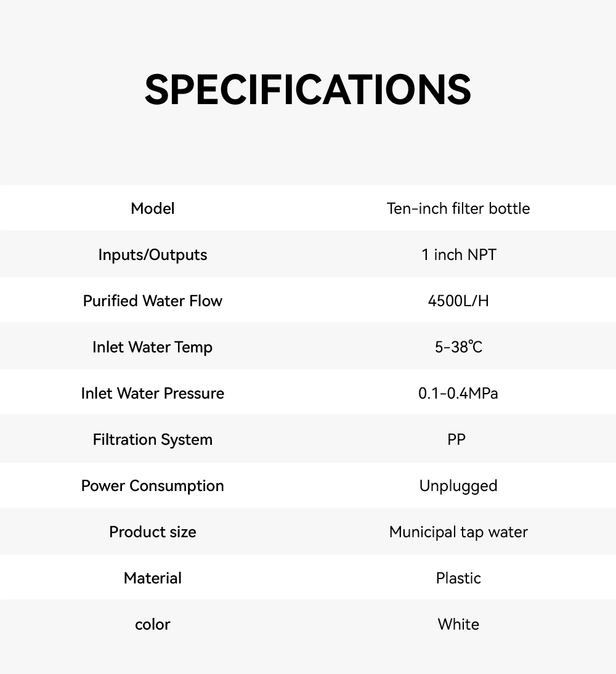Click the Filtration System label
Image resolution: width=616 pixels, height=674 pixels.
click(x=153, y=440)
